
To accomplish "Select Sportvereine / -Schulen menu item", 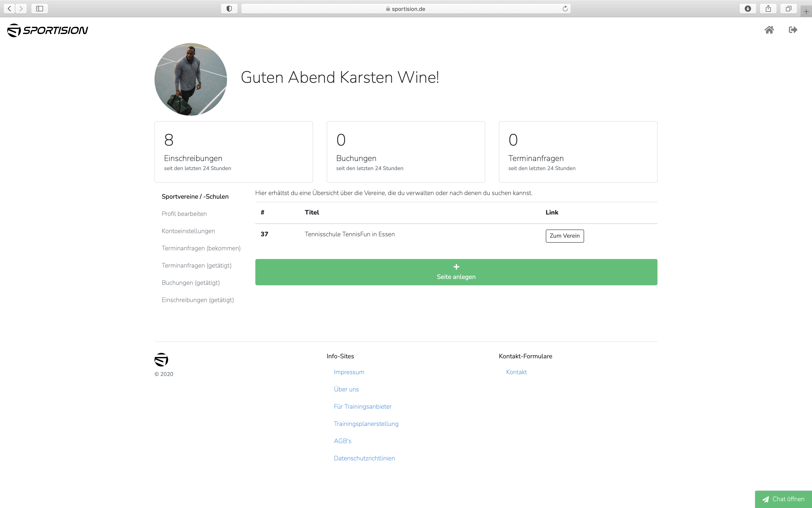I will pyautogui.click(x=195, y=197).
